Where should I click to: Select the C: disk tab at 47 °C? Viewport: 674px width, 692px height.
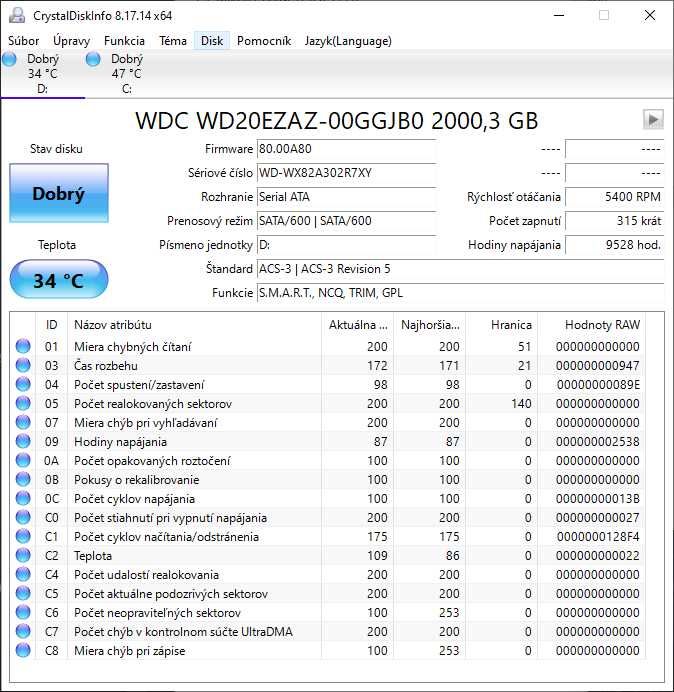[126, 74]
